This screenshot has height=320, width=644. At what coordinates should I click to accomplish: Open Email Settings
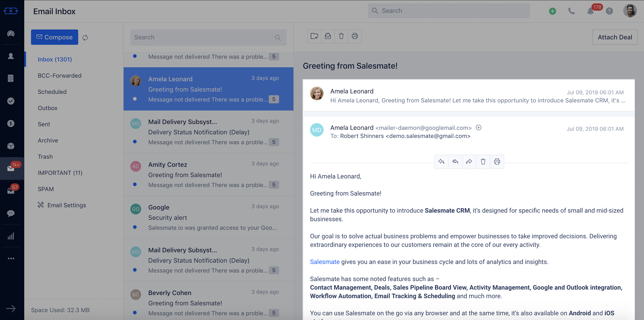pyautogui.click(x=62, y=205)
